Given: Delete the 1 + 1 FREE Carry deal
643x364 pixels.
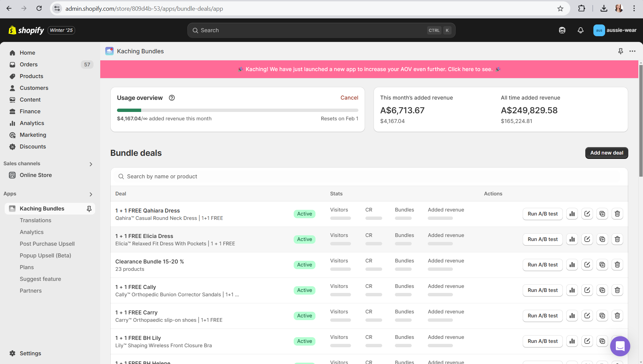Looking at the screenshot, I should click(617, 316).
